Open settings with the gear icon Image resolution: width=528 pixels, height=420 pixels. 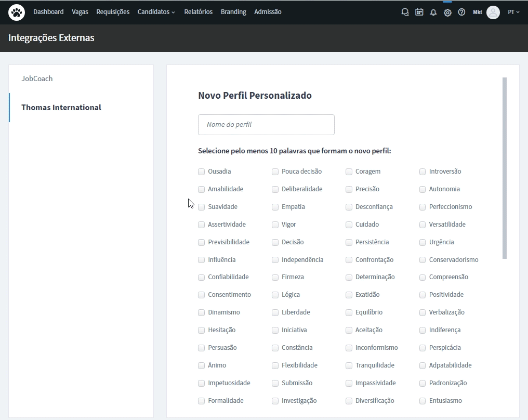click(447, 12)
